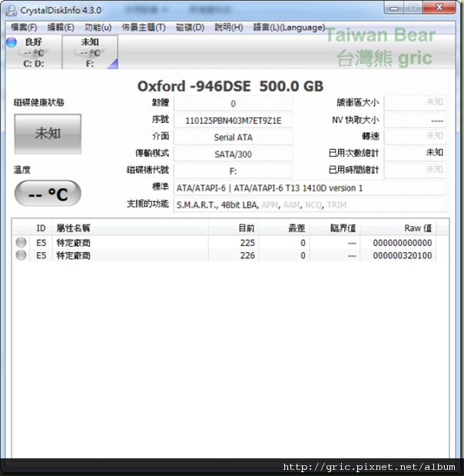Select current value 226
The width and height of the screenshot is (464, 476).
click(x=247, y=255)
